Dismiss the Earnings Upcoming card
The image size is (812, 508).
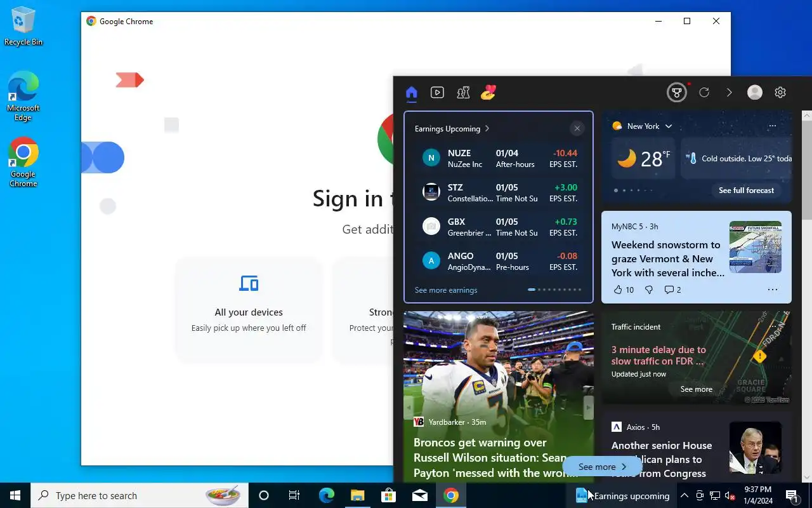pyautogui.click(x=577, y=128)
